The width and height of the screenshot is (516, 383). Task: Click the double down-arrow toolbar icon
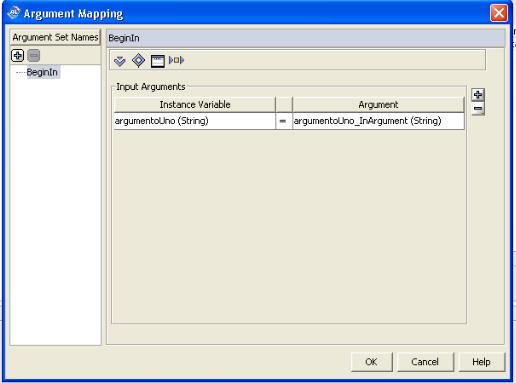click(120, 61)
